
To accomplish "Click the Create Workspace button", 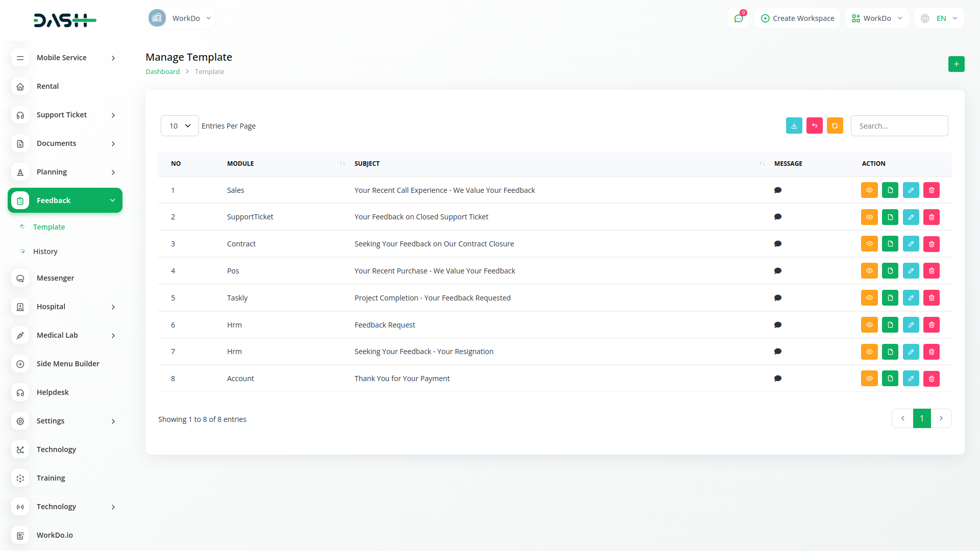I will click(x=797, y=18).
